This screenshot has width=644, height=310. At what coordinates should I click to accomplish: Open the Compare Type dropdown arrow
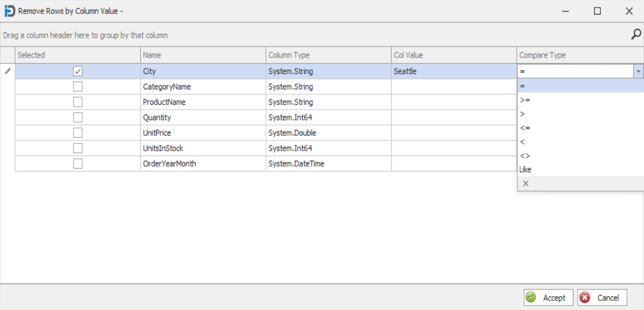(639, 70)
